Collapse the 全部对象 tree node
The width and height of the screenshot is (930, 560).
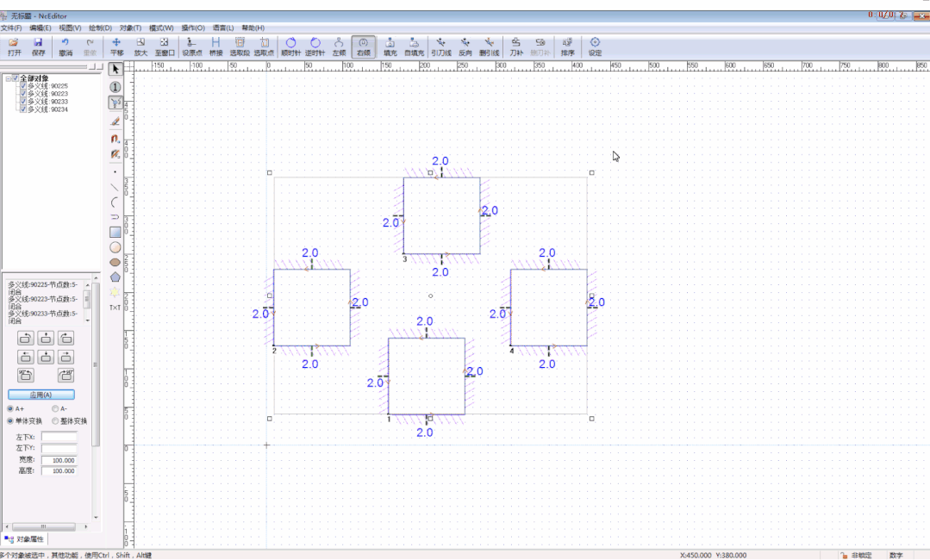(8, 78)
